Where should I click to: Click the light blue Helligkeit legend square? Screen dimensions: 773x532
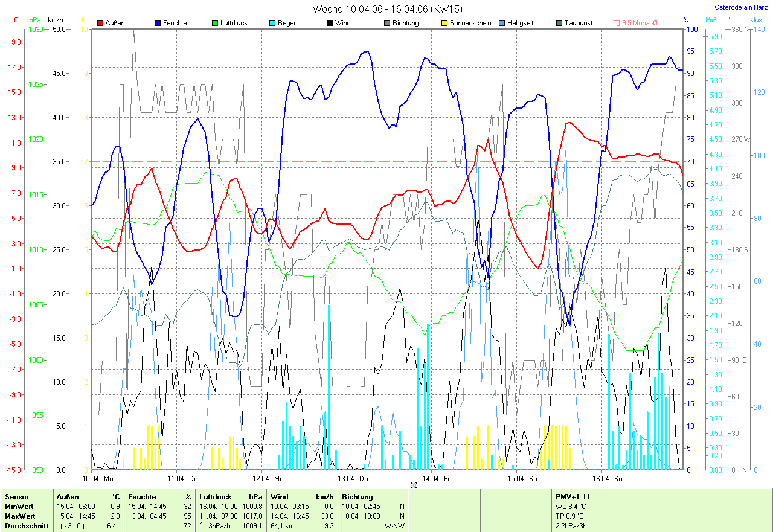pos(502,23)
